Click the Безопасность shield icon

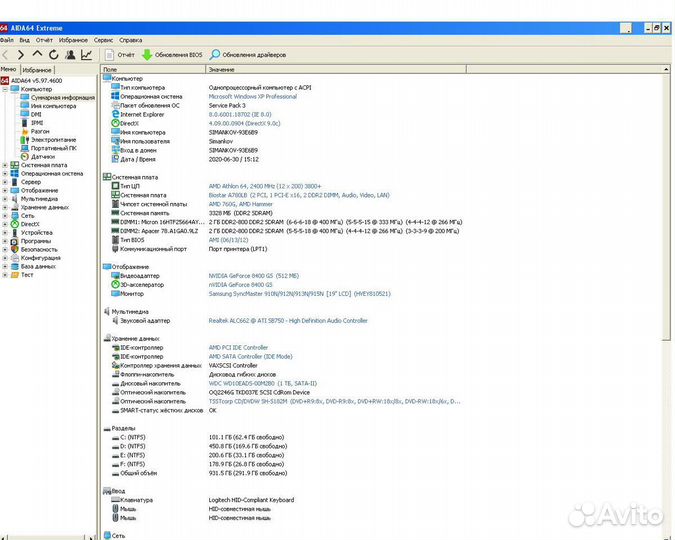15,249
